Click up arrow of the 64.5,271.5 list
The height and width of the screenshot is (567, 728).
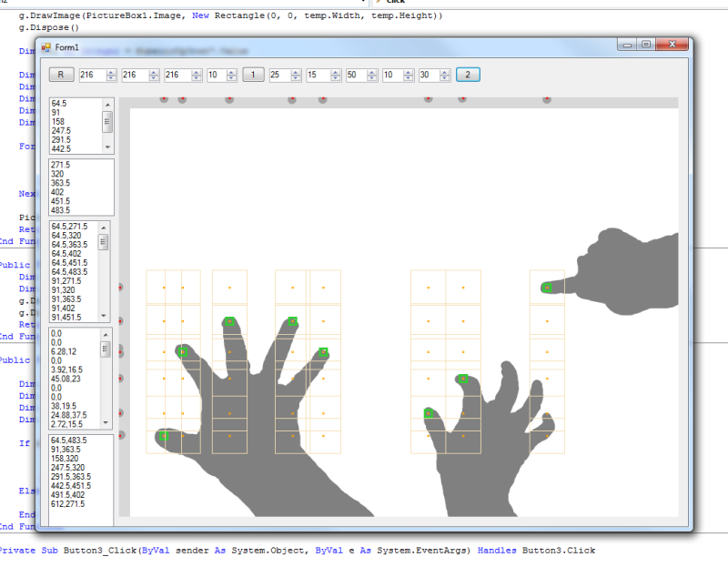[104, 228]
